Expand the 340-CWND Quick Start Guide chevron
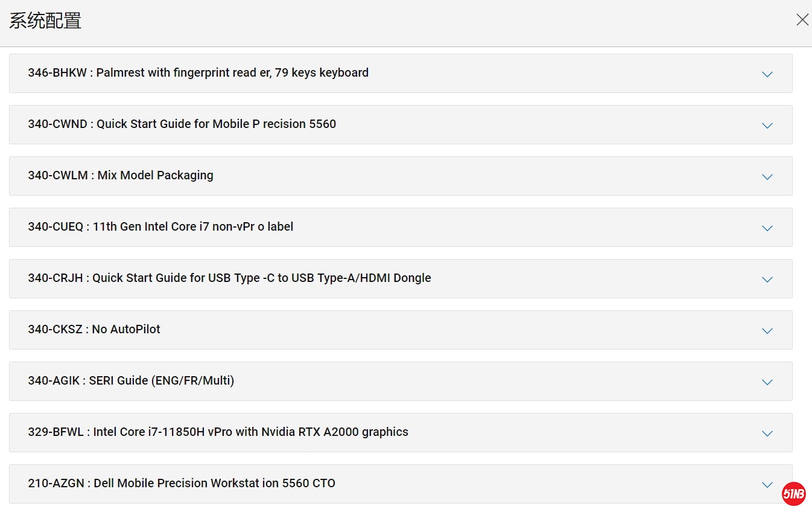Screen dimensions: 812x512 (767, 126)
